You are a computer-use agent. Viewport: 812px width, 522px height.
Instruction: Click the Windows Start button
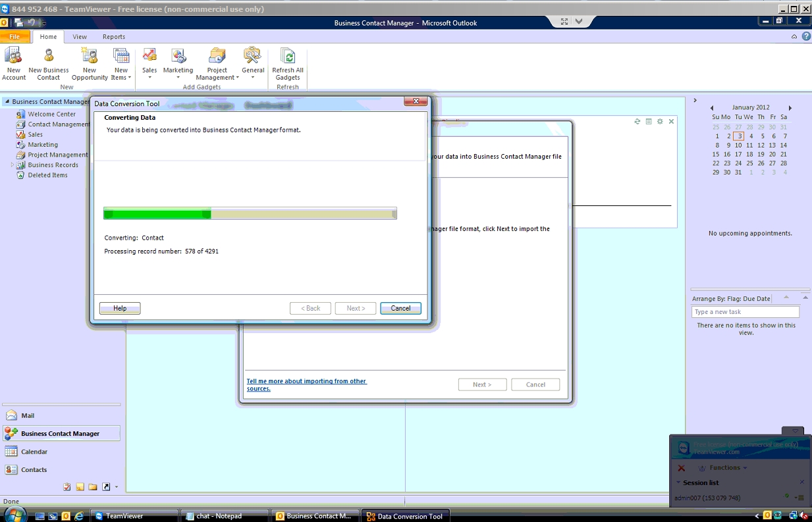point(14,515)
